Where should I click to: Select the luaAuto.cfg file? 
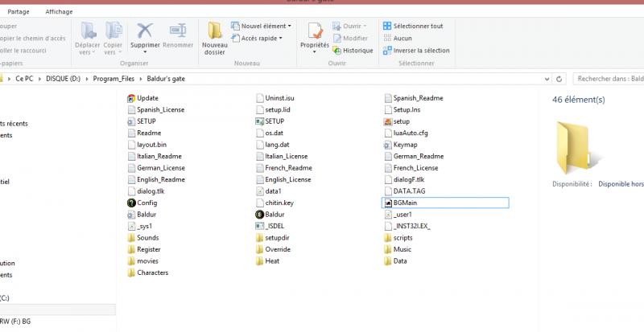click(406, 133)
